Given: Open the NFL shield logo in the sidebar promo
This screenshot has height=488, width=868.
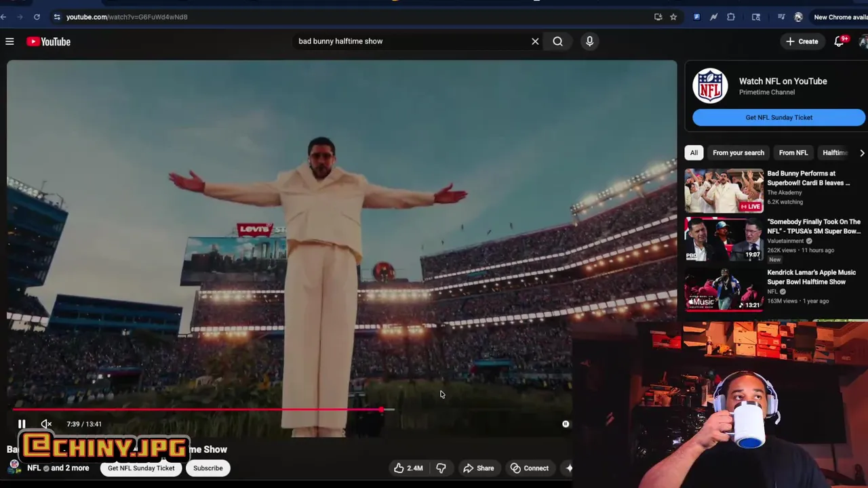Looking at the screenshot, I should point(710,86).
